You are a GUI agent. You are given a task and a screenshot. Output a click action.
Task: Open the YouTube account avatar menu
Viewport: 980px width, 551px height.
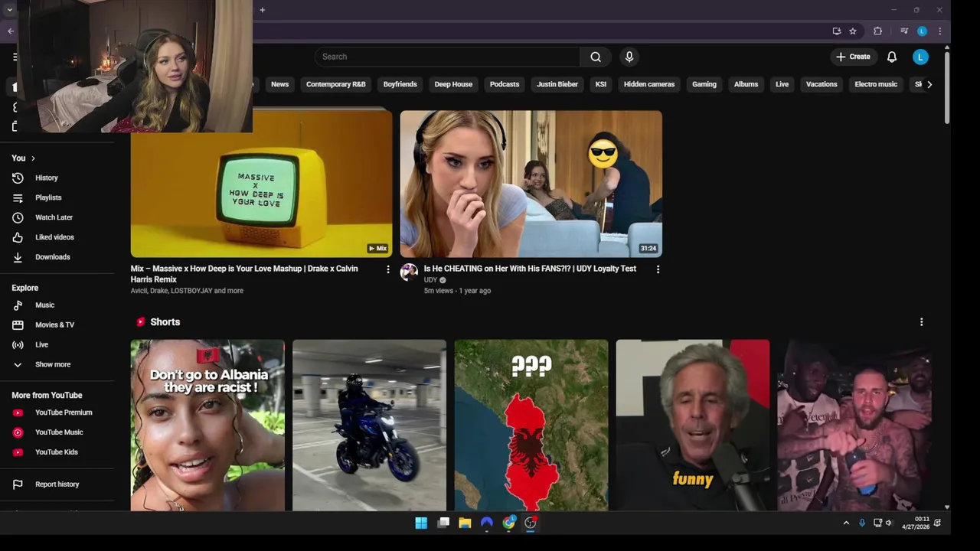point(920,57)
